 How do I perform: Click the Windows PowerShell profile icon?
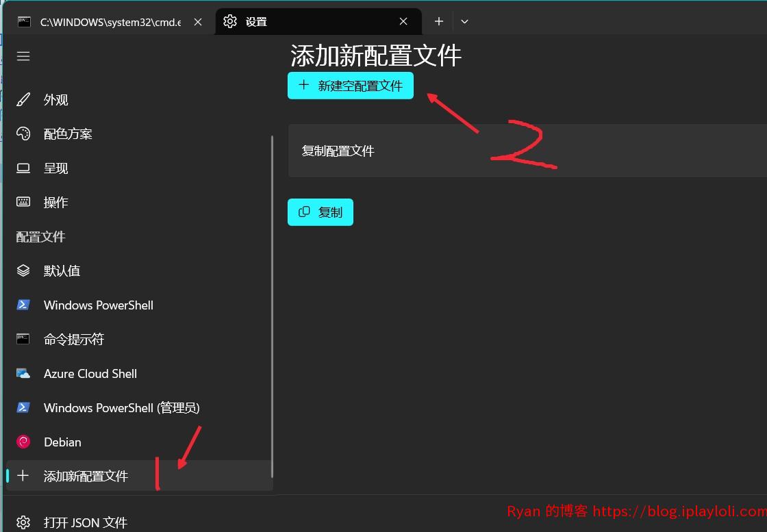click(x=23, y=305)
